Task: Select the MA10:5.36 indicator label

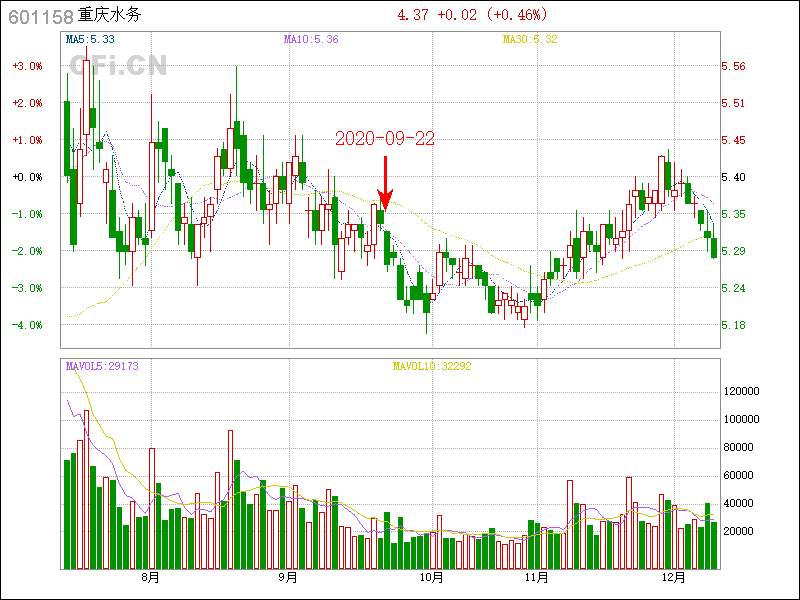Action: point(311,39)
